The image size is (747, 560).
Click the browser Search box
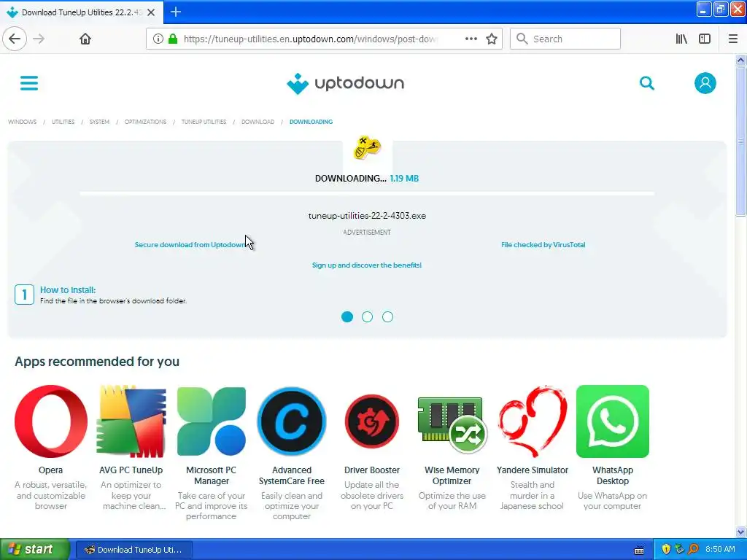[x=565, y=39]
